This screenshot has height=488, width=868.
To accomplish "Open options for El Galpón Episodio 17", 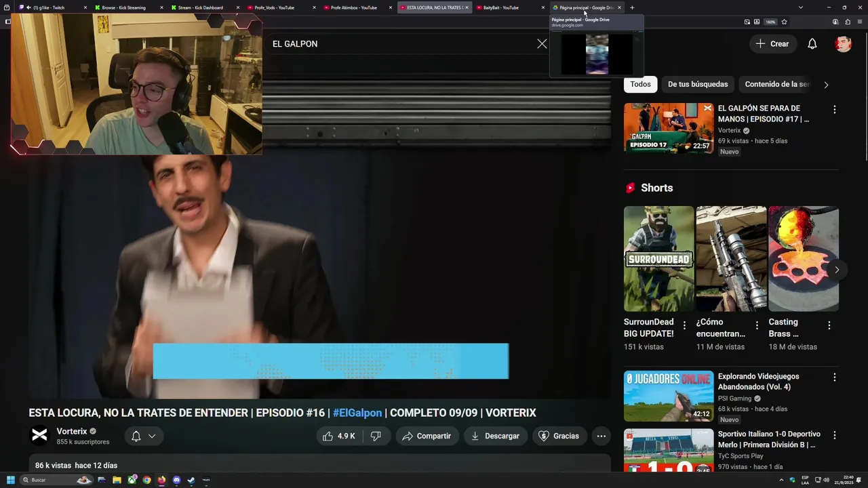I will (835, 109).
